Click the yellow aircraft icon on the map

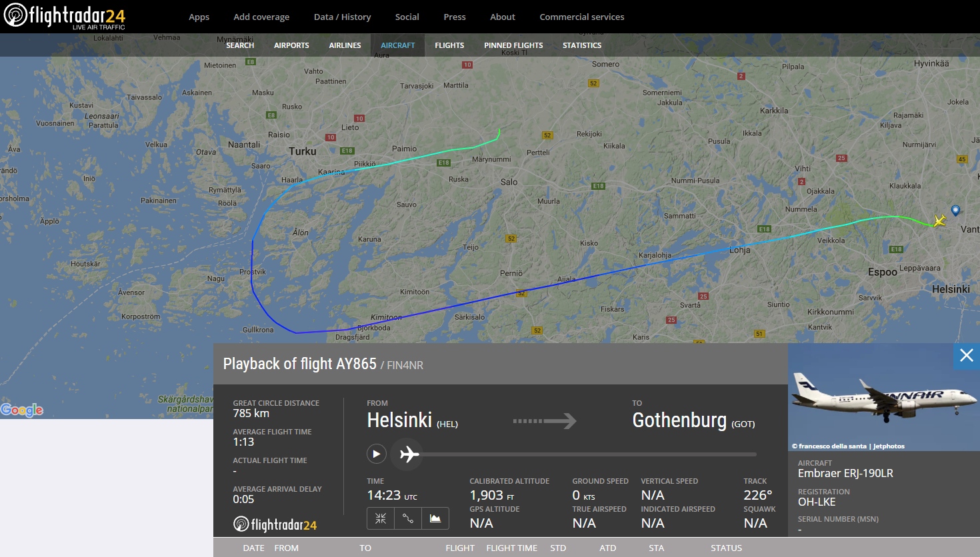click(x=939, y=221)
